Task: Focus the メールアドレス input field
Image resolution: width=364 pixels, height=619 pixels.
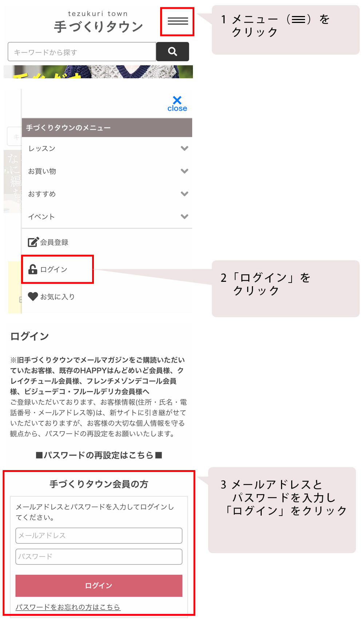Action: 99,536
